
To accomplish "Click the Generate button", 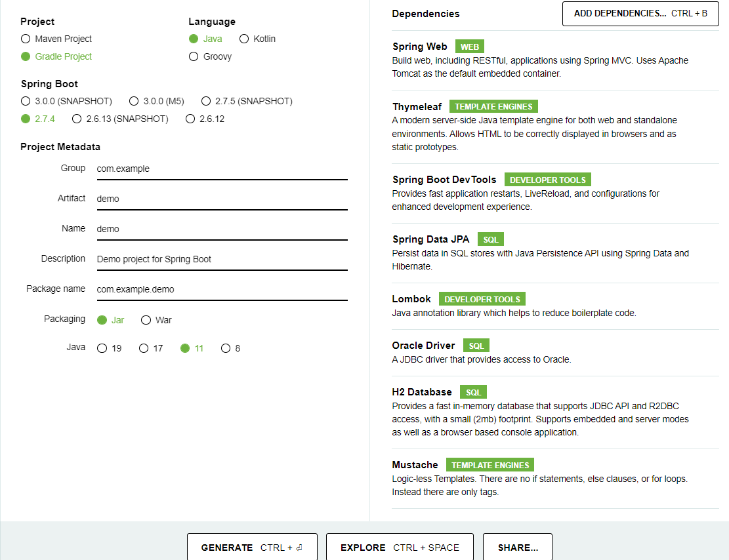I will pyautogui.click(x=252, y=547).
